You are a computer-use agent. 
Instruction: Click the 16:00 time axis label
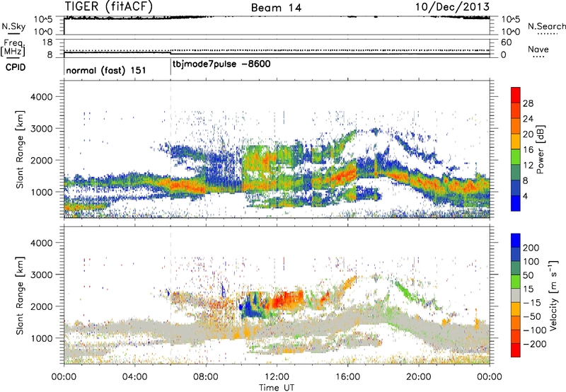click(x=347, y=376)
